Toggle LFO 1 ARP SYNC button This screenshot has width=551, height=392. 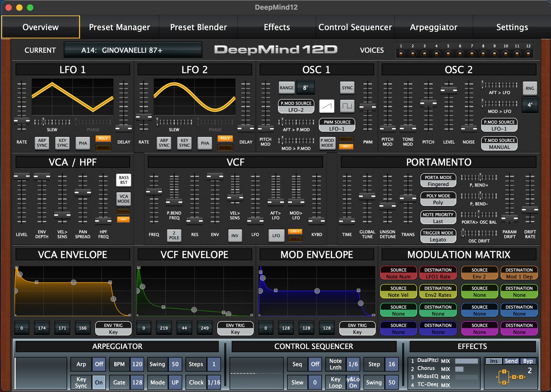pos(42,143)
